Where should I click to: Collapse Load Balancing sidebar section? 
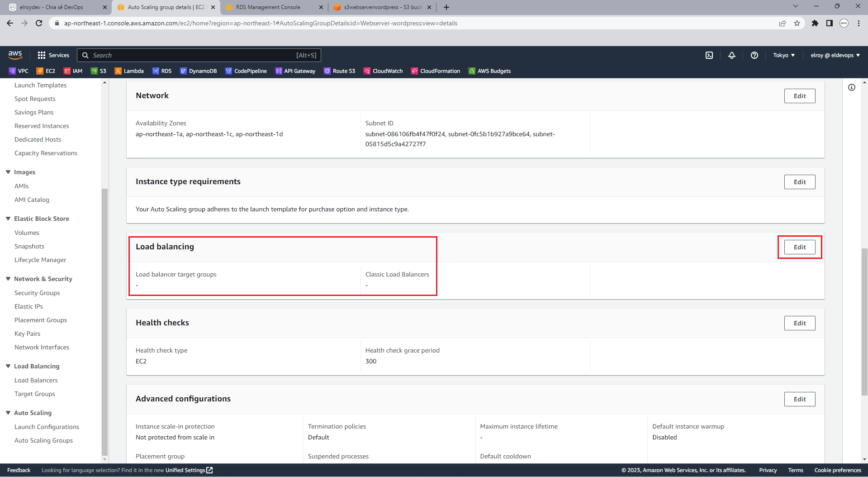pyautogui.click(x=8, y=366)
